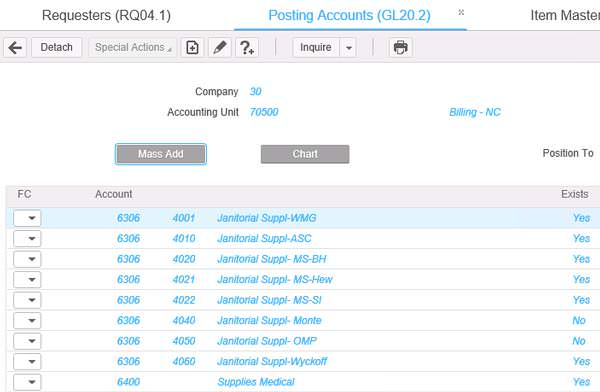Click Janitorial Suppl- OMP description

[267, 341]
